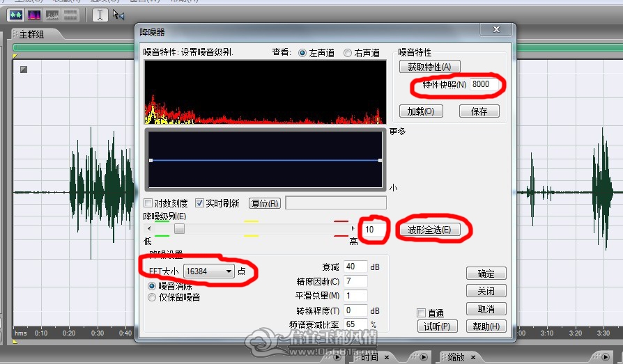
Task: Toggle 实时刷新 live update checkbox
Action: click(x=199, y=203)
